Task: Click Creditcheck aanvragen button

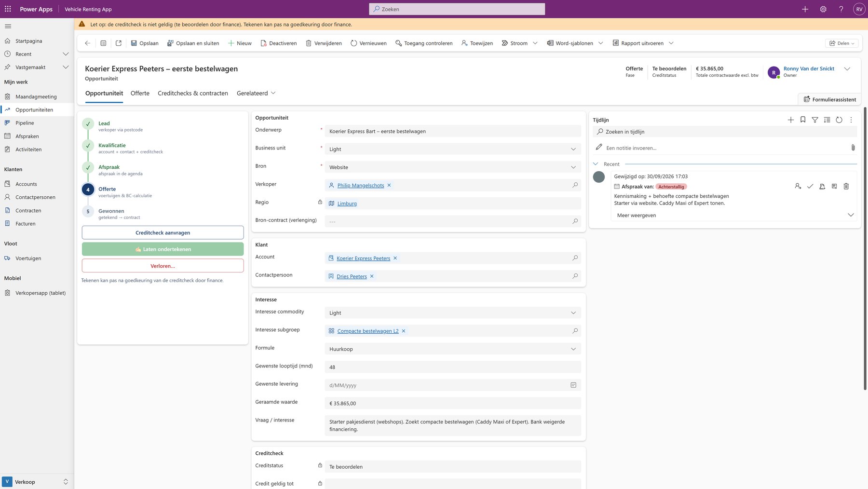Action: pos(163,232)
